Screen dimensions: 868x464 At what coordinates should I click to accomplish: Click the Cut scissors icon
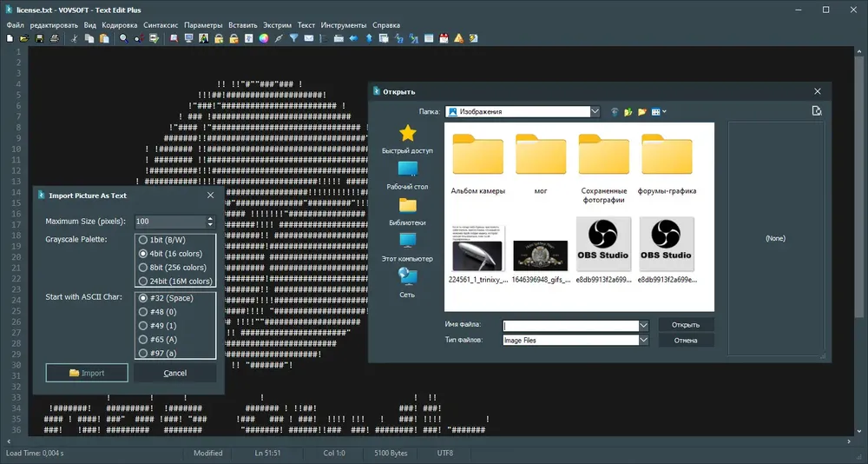point(74,38)
